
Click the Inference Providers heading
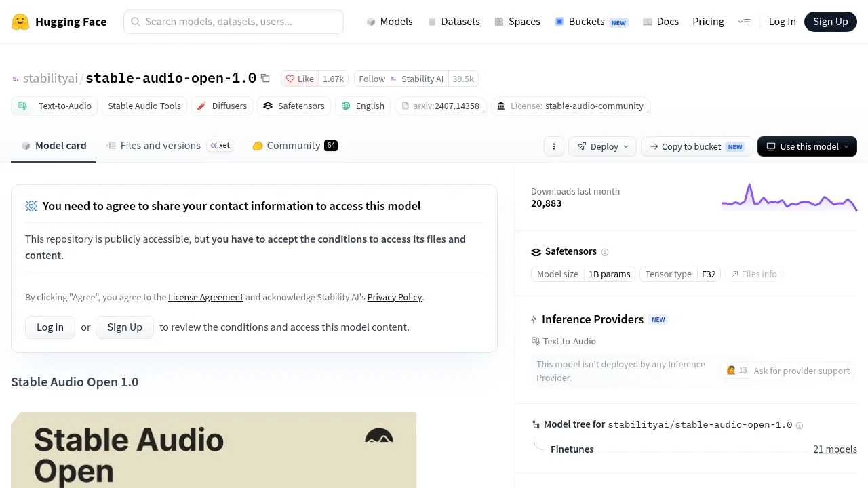tap(593, 319)
